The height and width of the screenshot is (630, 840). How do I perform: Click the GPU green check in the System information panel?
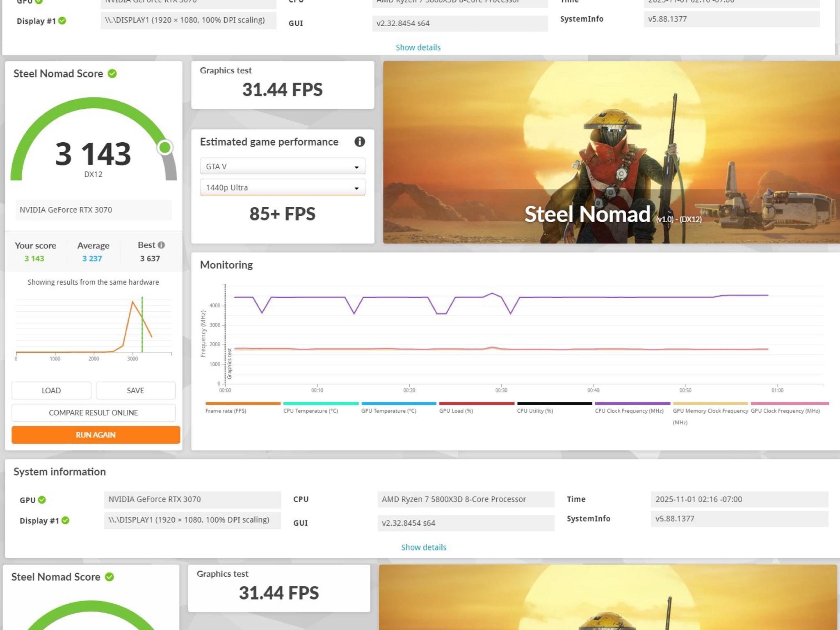(x=42, y=500)
